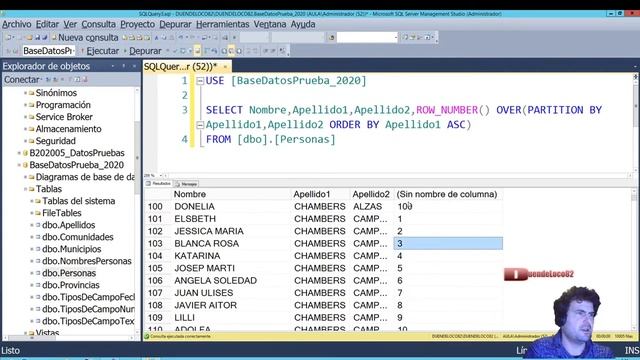This screenshot has height=360, width=640.
Task: Click the highlighted cell with value 3
Action: 448,244
